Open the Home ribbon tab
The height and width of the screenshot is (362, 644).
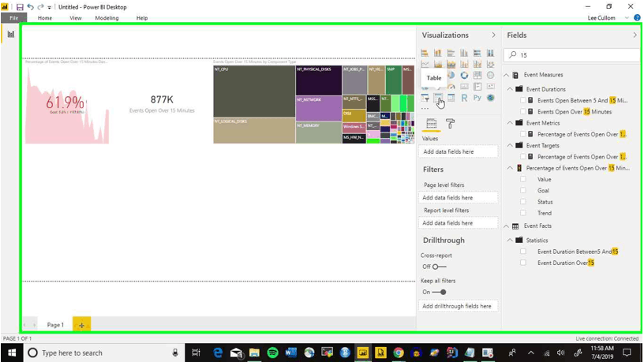(x=45, y=18)
